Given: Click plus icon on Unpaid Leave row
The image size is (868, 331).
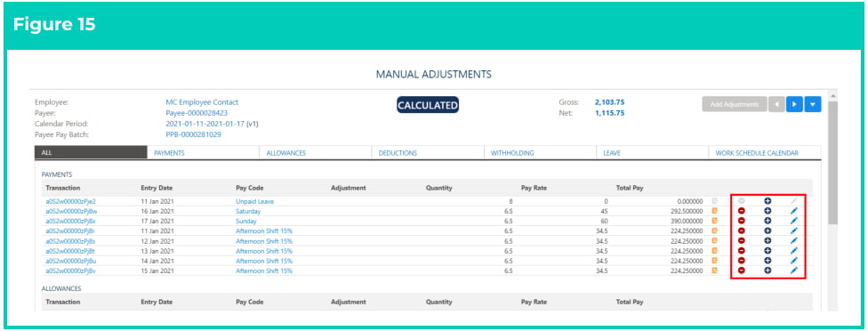Looking at the screenshot, I should (768, 201).
